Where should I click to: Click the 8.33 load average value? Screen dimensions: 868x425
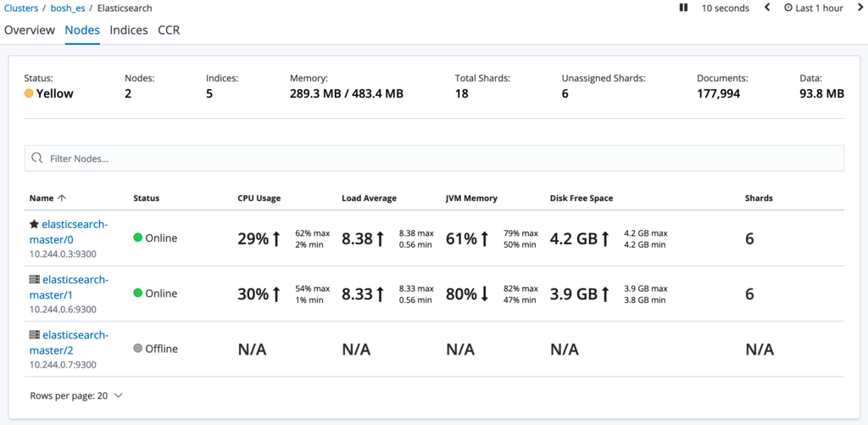point(357,294)
